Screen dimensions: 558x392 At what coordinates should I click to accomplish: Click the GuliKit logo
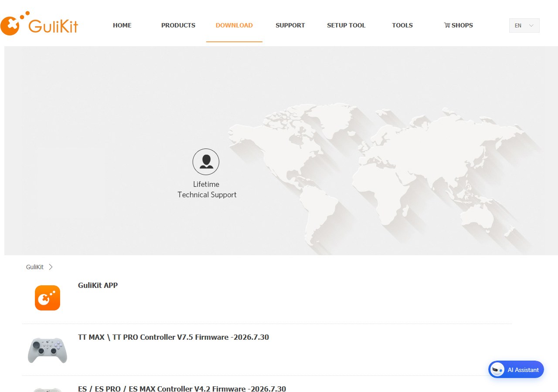coord(39,24)
